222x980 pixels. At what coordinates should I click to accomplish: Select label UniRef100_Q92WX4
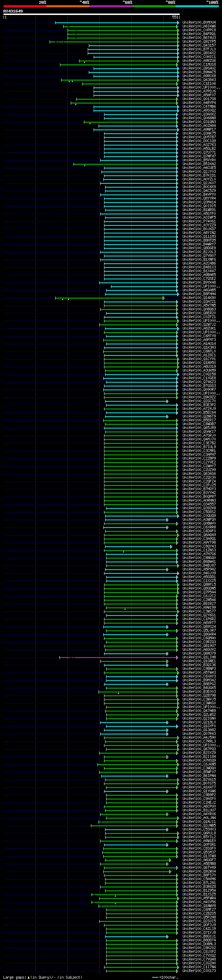coord(199,871)
